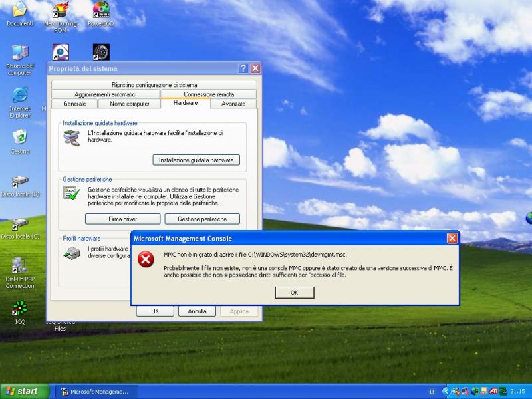Click the 'Gestione periferiche' group label
The image size is (532, 399).
coord(87,179)
